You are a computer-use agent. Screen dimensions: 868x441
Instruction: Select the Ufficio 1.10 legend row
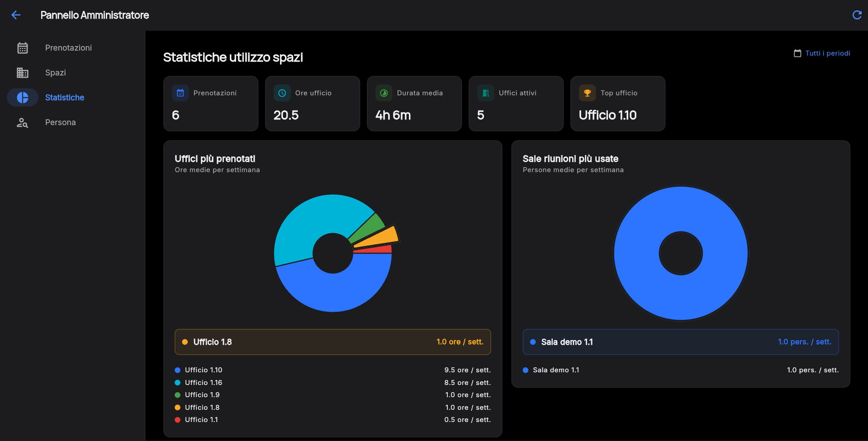(x=332, y=370)
